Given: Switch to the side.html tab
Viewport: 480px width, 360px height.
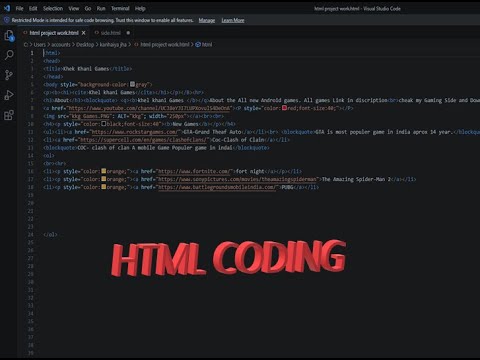Looking at the screenshot, I should click(x=110, y=33).
